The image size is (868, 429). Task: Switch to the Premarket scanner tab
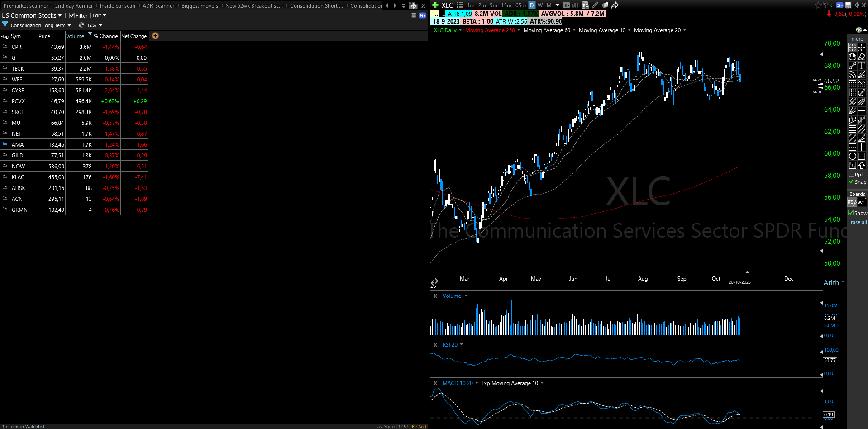(26, 6)
